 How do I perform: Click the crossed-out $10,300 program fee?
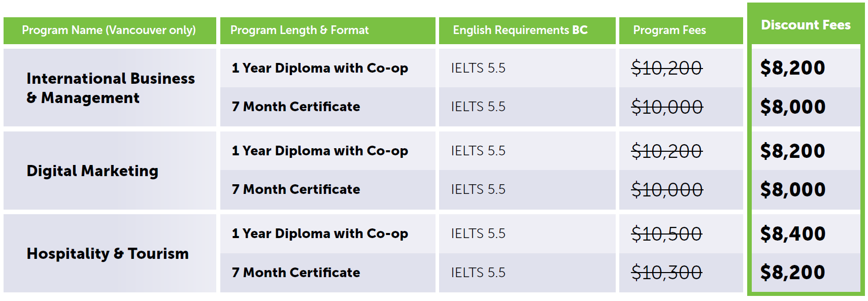coord(666,273)
